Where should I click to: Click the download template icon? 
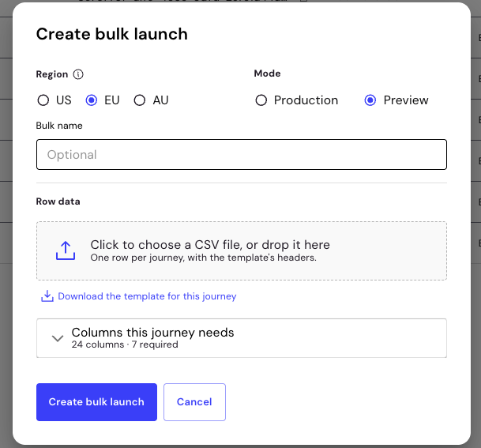(x=47, y=296)
